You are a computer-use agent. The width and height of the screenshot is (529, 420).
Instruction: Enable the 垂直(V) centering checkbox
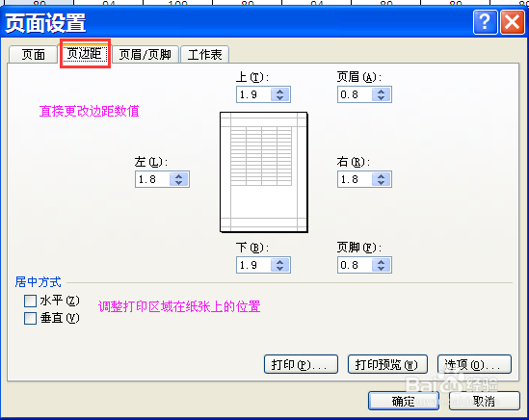(31, 318)
